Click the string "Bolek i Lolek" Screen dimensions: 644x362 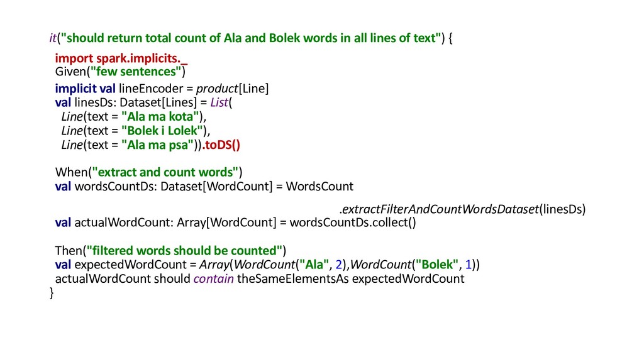click(x=162, y=131)
